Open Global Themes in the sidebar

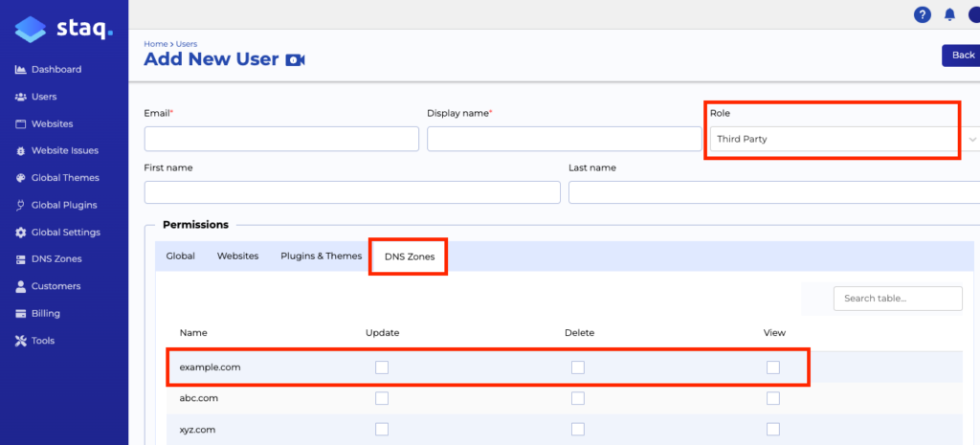point(64,178)
